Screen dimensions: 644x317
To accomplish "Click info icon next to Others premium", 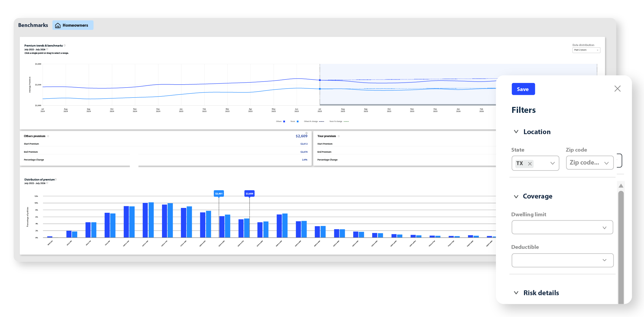I will click(48, 136).
